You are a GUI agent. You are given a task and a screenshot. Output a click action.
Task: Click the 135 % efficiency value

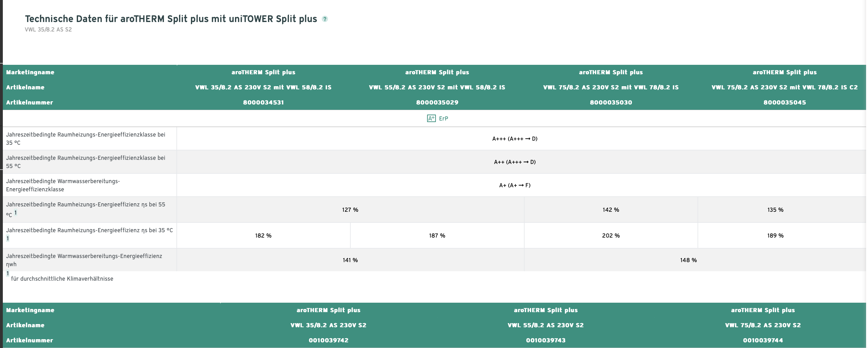click(x=775, y=210)
